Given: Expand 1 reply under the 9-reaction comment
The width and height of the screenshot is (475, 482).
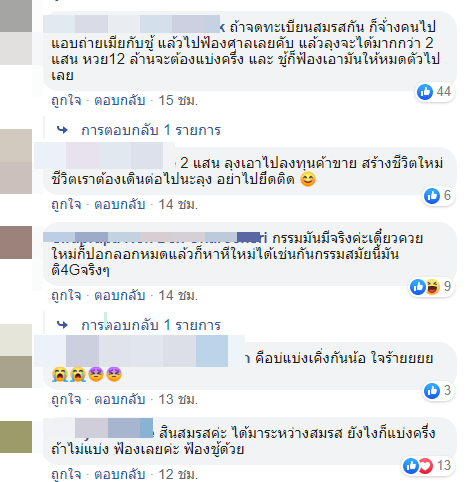Looking at the screenshot, I should pyautogui.click(x=151, y=325).
